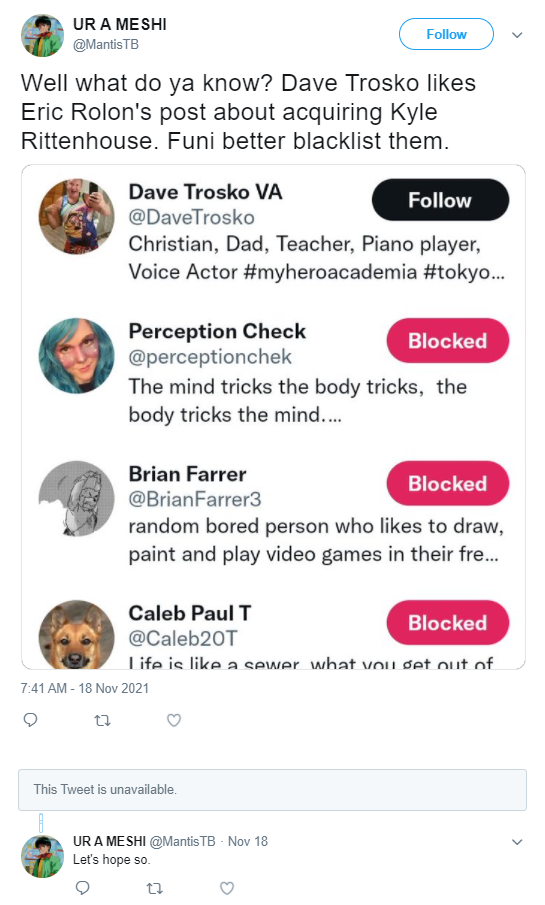Open the Nov 18 reply timestamp
Image resolution: width=545 pixels, height=905 pixels.
click(x=248, y=841)
